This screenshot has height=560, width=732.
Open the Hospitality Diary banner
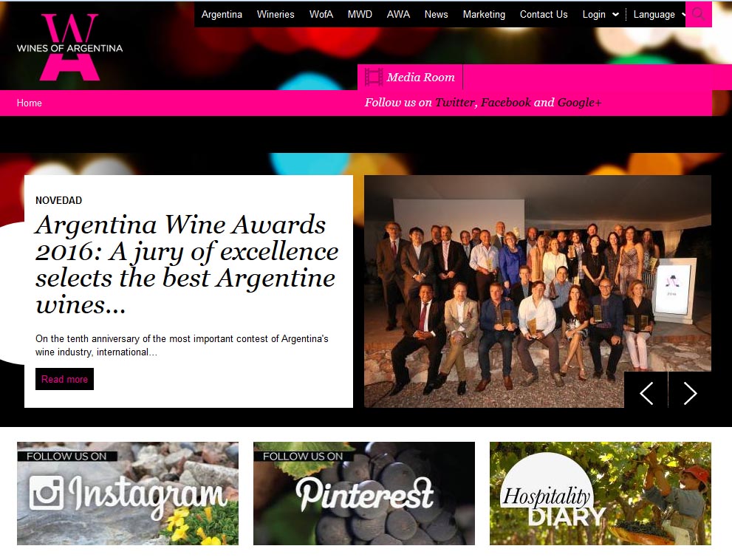(x=601, y=494)
